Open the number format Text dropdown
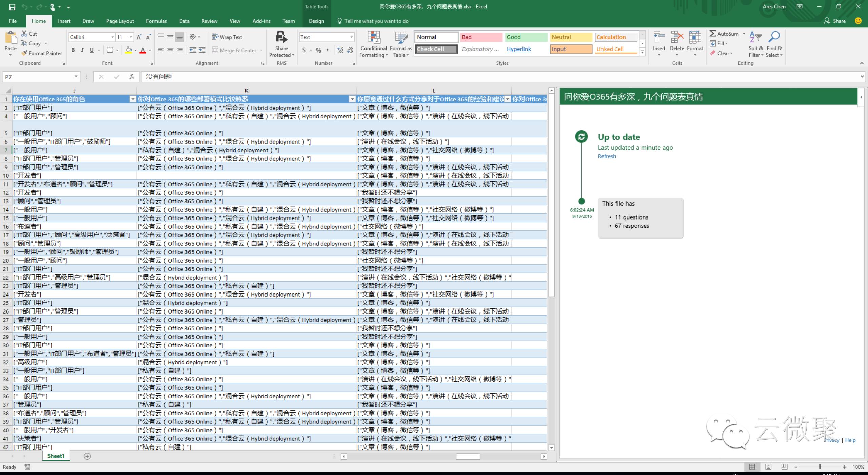The image size is (868, 475). pyautogui.click(x=351, y=37)
